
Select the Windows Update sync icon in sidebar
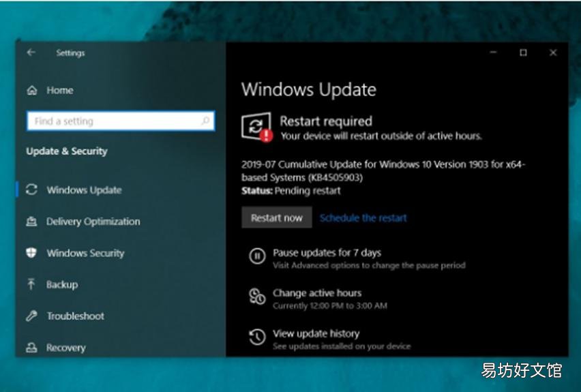coord(31,190)
